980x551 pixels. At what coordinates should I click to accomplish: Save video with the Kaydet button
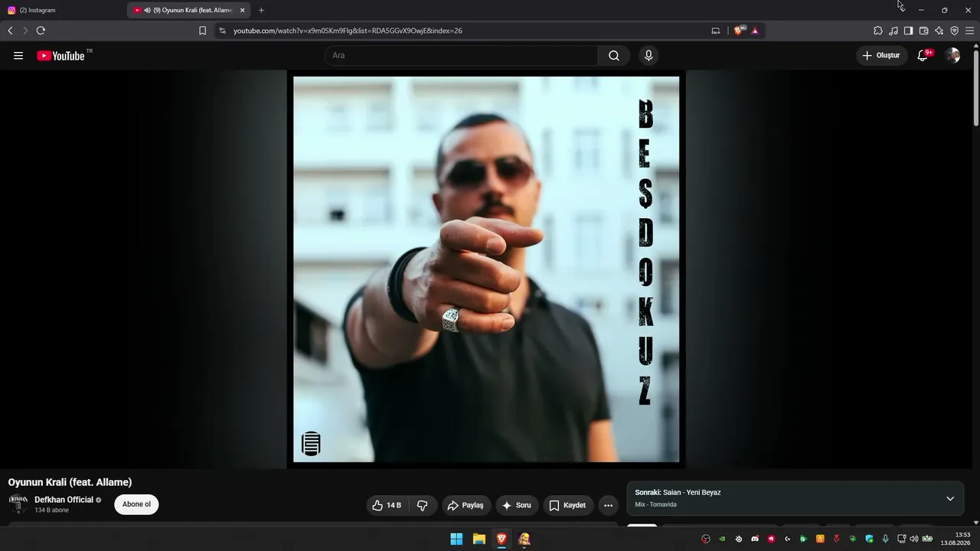[567, 505]
